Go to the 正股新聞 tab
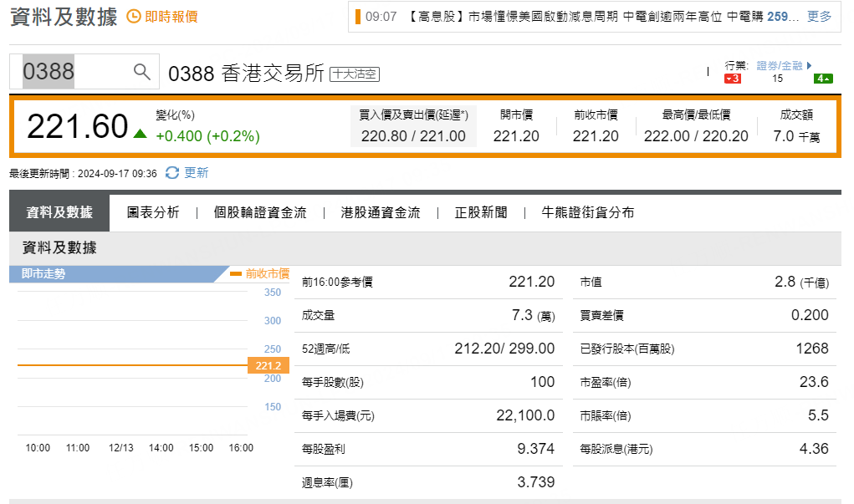The height and width of the screenshot is (504, 854). pyautogui.click(x=481, y=212)
